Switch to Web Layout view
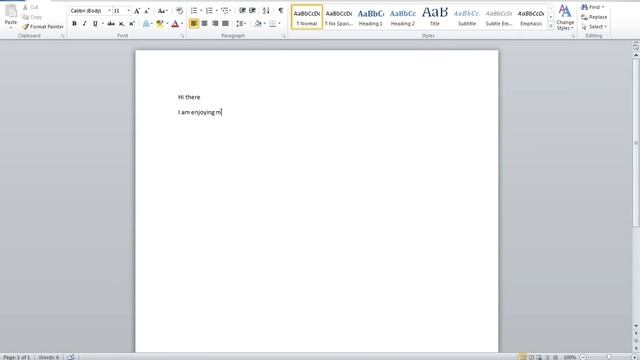The width and height of the screenshot is (640, 360). (x=539, y=357)
